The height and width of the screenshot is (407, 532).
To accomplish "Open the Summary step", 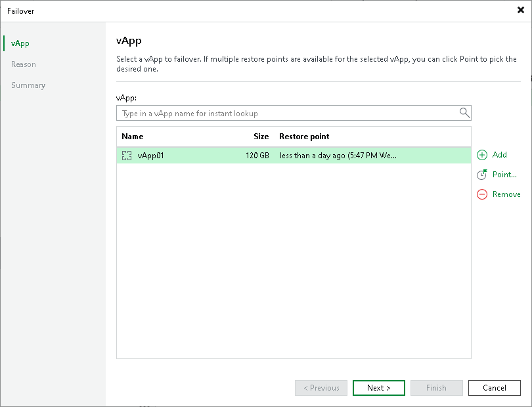I will point(28,85).
